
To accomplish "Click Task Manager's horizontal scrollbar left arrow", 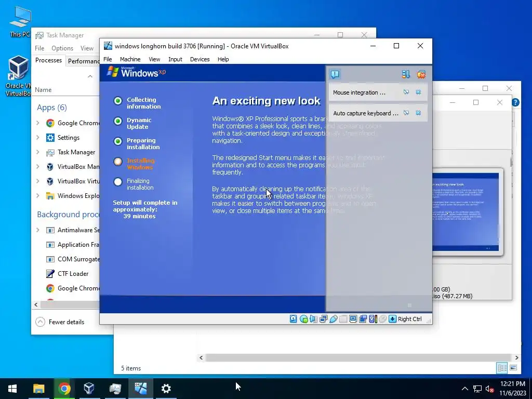I will point(36,304).
